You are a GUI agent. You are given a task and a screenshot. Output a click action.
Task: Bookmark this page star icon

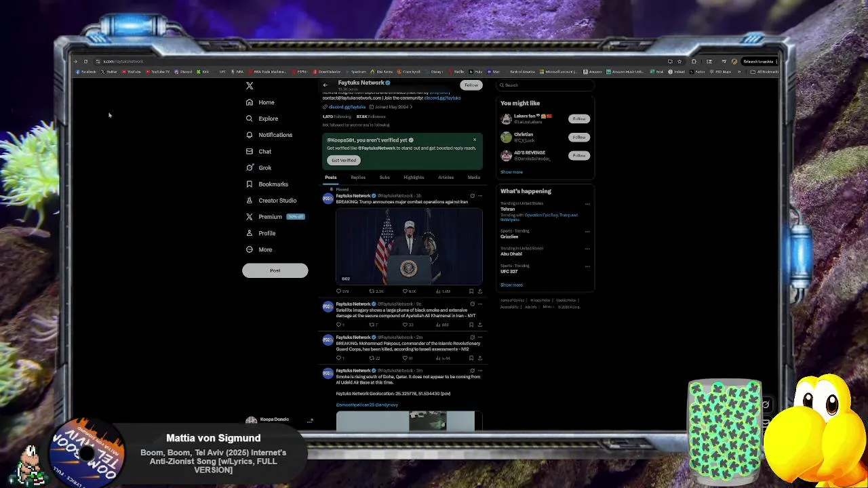(x=679, y=62)
